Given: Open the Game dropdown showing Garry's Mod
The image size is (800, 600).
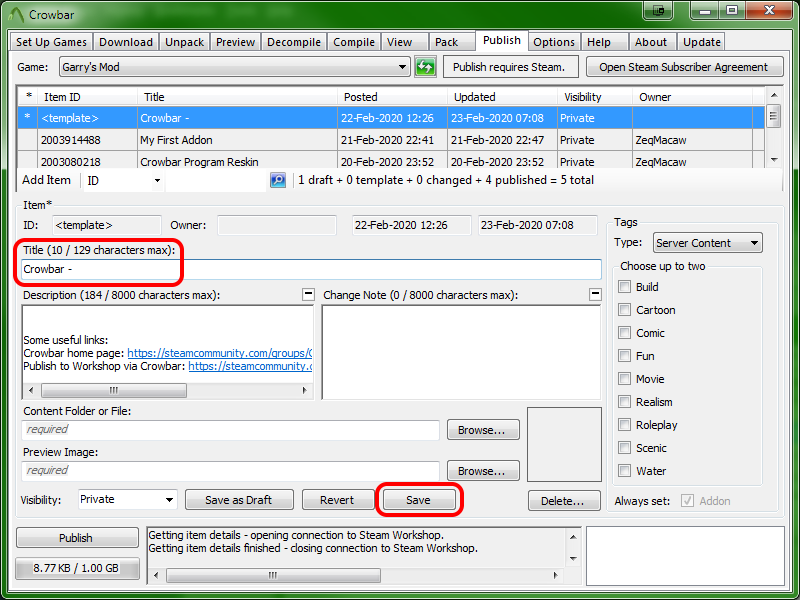Looking at the screenshot, I should 235,67.
